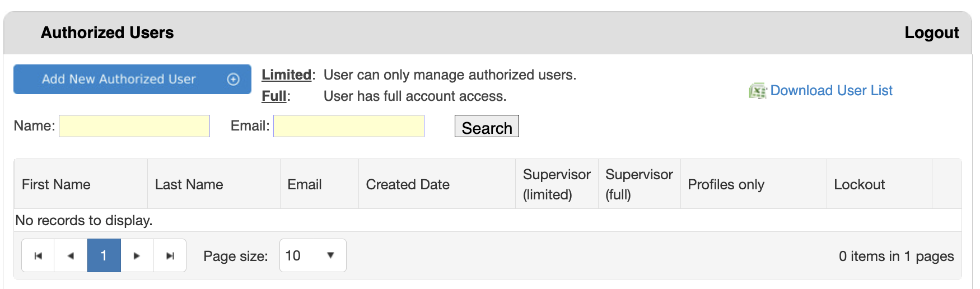This screenshot has width=980, height=289.
Task: Focus the Email search field
Action: [349, 126]
